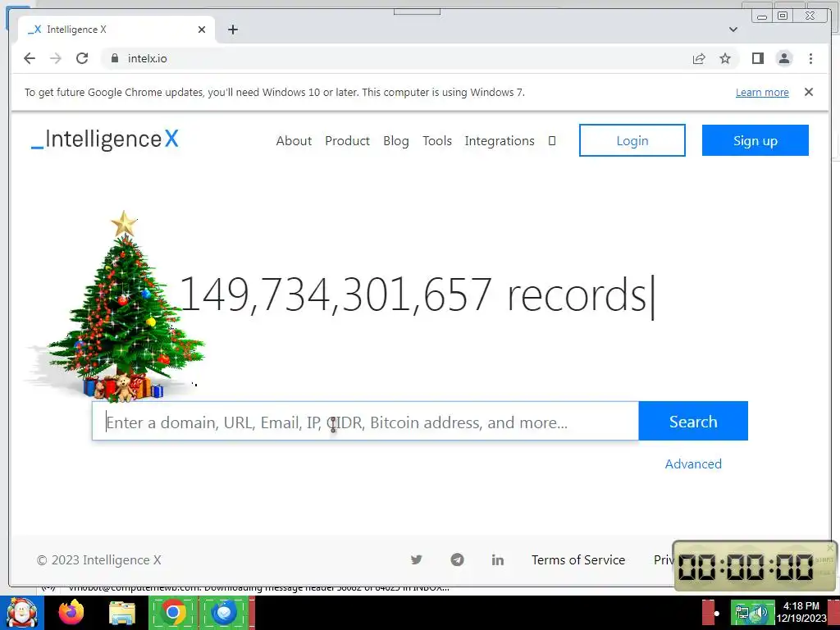The width and height of the screenshot is (840, 630).
Task: Open the Chrome profile avatar
Action: click(x=784, y=58)
